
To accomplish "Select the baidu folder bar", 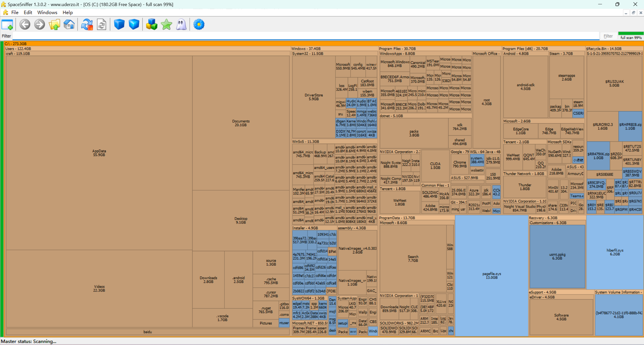I will (148, 332).
